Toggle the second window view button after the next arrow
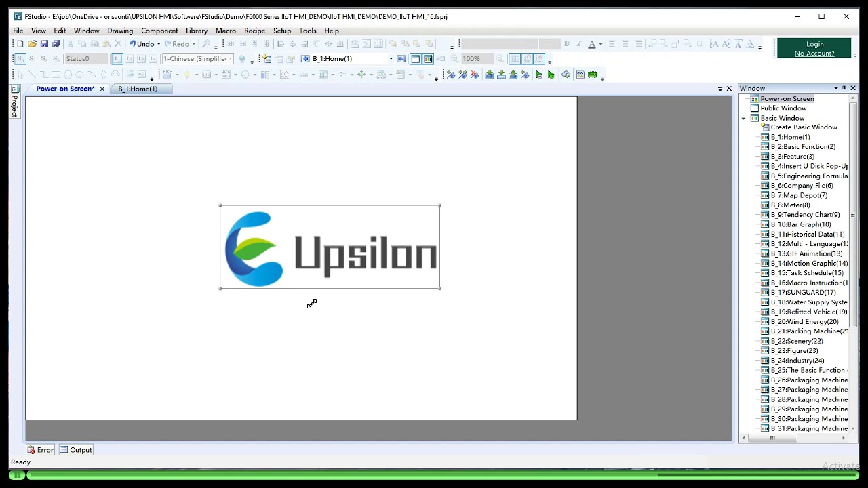 tap(428, 58)
